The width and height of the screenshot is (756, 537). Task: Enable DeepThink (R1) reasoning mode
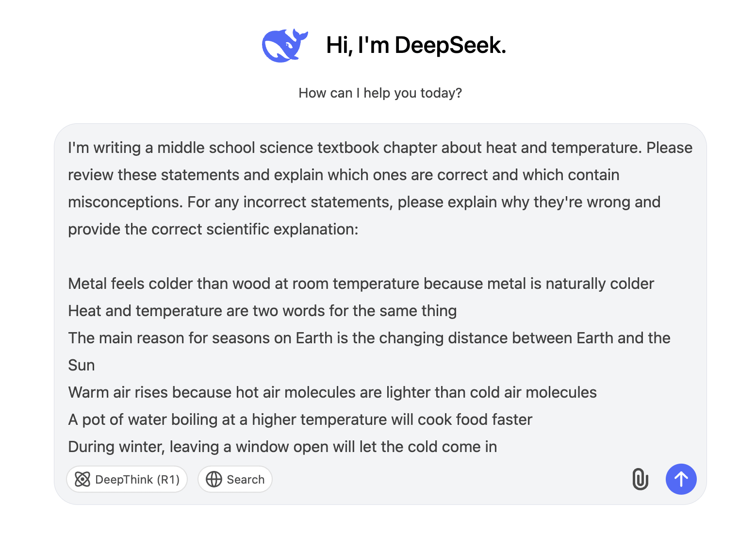127,479
